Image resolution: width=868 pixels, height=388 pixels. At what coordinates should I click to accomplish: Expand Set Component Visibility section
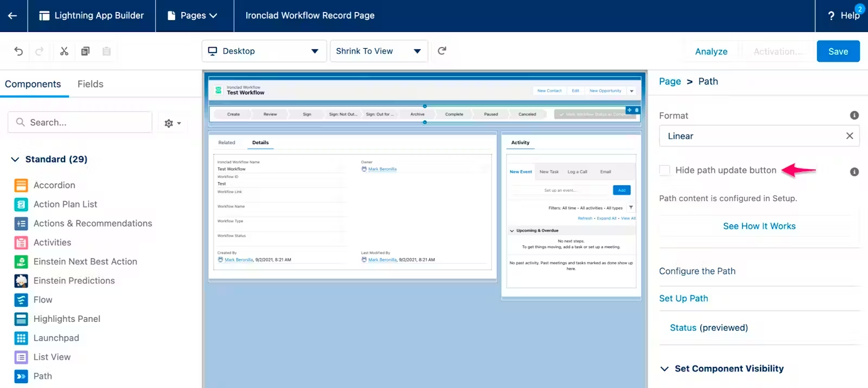(x=665, y=369)
